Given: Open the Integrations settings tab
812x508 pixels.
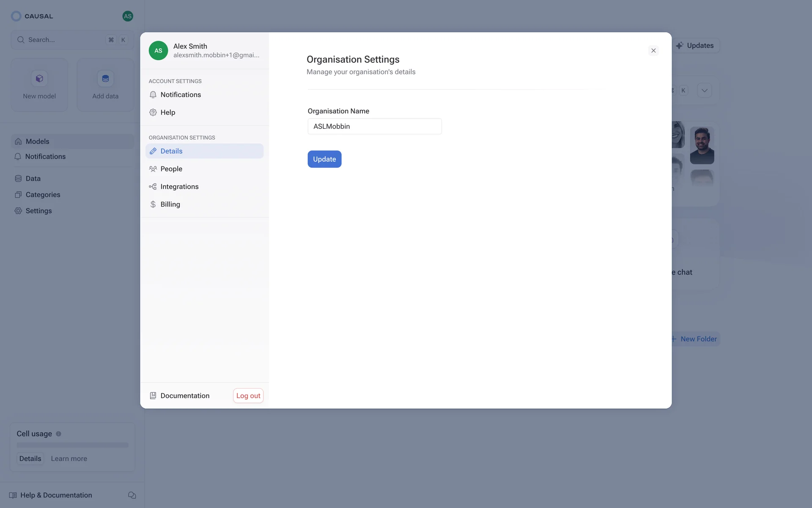Looking at the screenshot, I should 179,187.
